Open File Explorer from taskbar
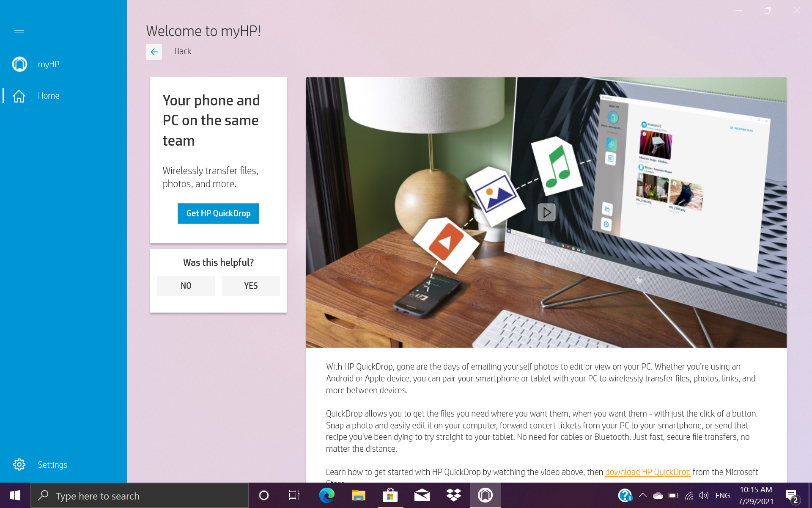Screen dimensions: 812x508 (x=359, y=495)
